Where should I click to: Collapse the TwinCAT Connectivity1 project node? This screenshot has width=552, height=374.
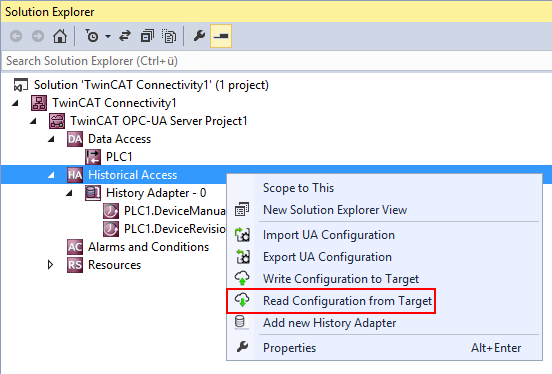click(x=15, y=103)
